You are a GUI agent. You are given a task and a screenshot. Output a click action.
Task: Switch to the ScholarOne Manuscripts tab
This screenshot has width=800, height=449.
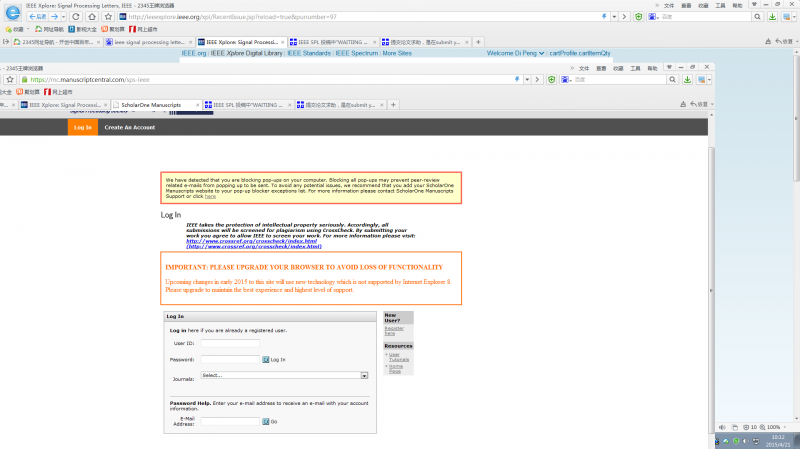coord(151,105)
